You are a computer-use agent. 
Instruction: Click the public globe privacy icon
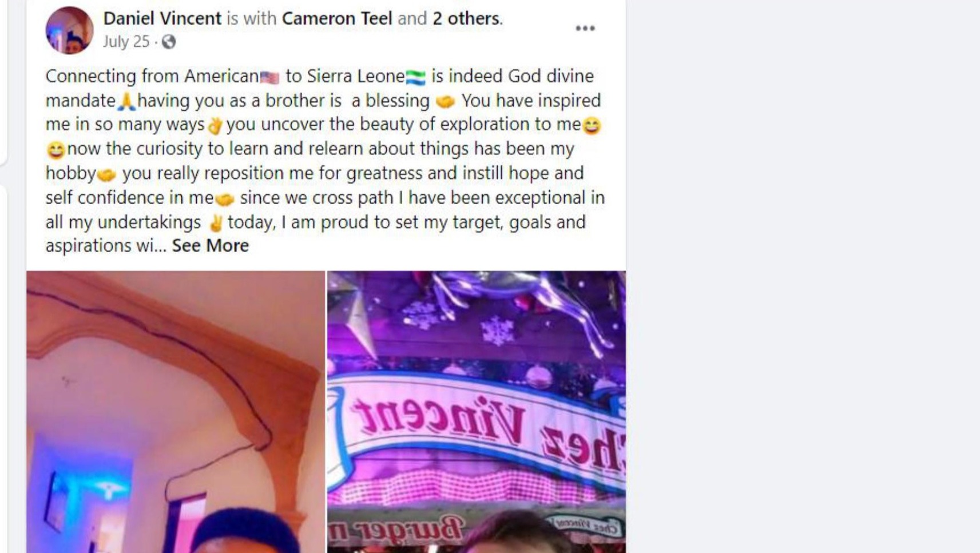(169, 42)
